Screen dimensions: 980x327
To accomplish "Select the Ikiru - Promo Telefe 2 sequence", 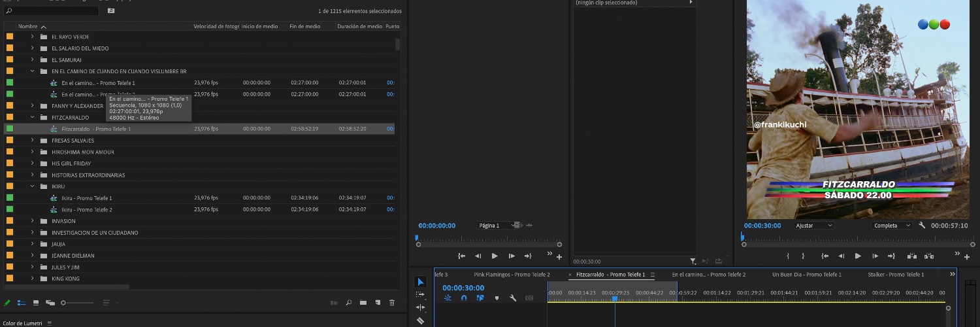I will pos(87,209).
